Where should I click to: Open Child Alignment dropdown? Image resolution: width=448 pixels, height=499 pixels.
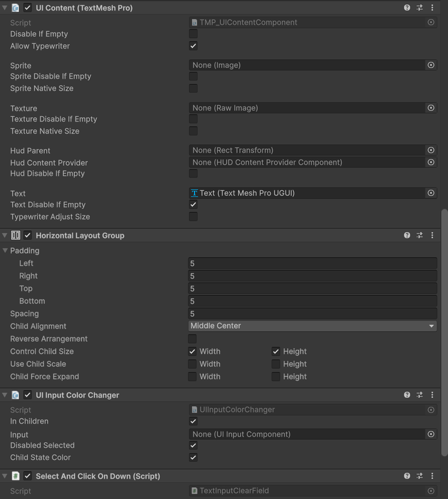(312, 326)
